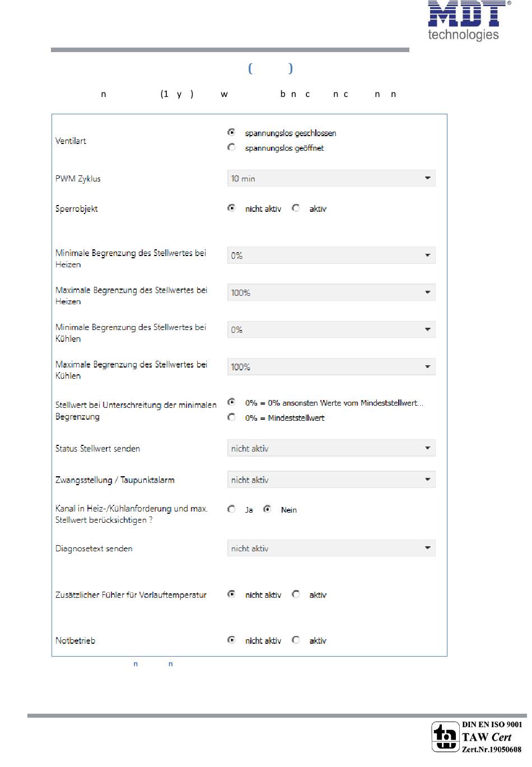
Task: Set Sperrobjekt to aktiv
Action: pos(296,208)
